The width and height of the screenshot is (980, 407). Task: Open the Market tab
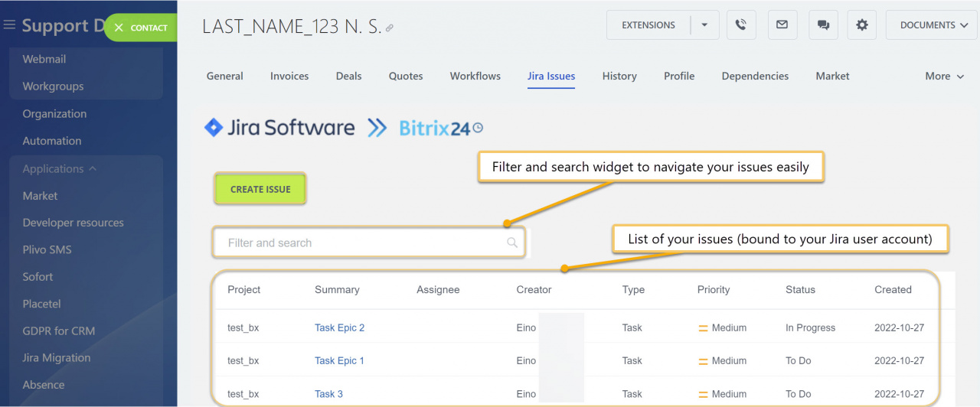tap(832, 76)
